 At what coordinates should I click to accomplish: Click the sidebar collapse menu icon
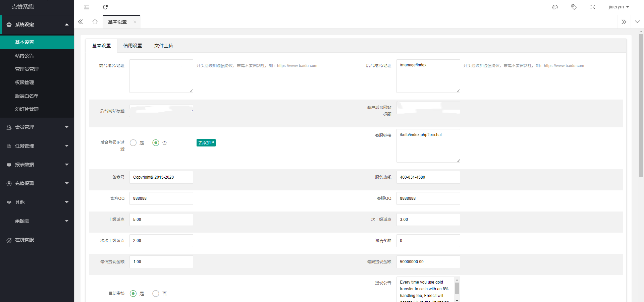pyautogui.click(x=87, y=7)
